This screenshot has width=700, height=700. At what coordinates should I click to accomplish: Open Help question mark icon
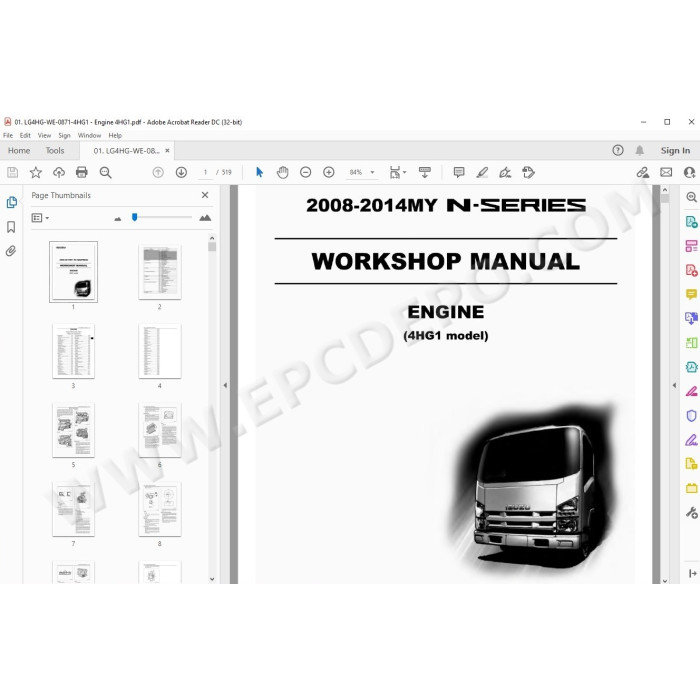(618, 150)
